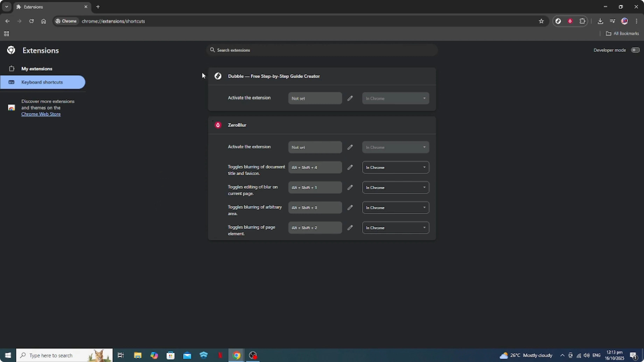Edit ZeroBlur Activate the extension shortcut pencil
The height and width of the screenshot is (362, 644).
(350, 147)
